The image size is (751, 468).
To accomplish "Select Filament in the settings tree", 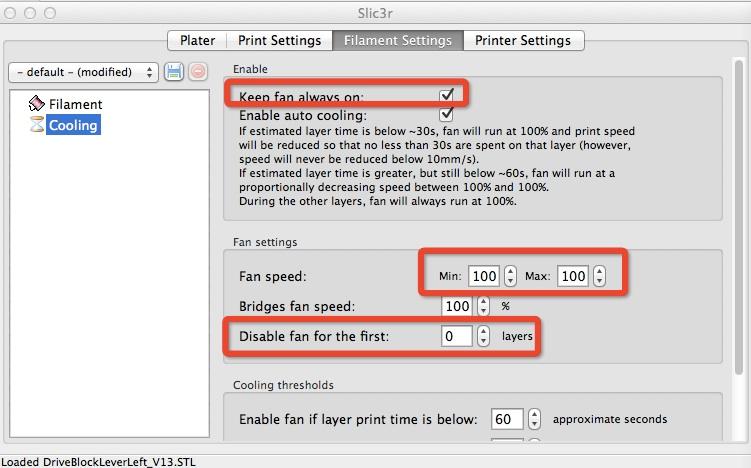I will (x=75, y=104).
